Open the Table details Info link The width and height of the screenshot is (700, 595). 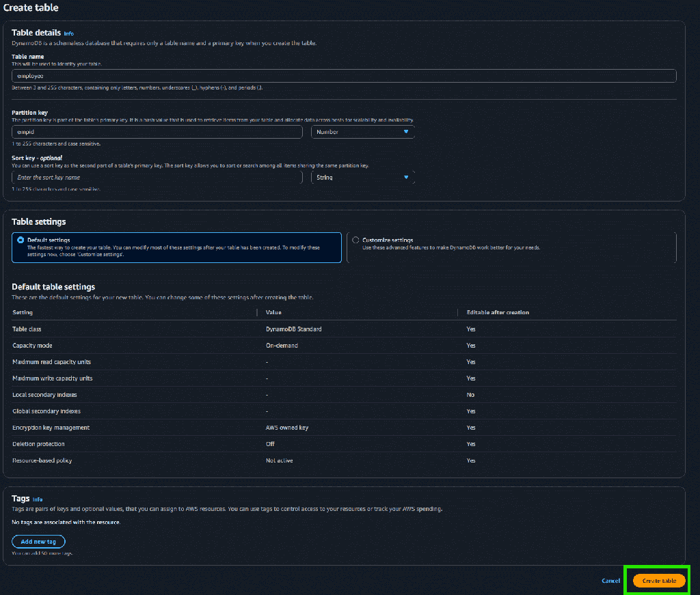coord(69,33)
